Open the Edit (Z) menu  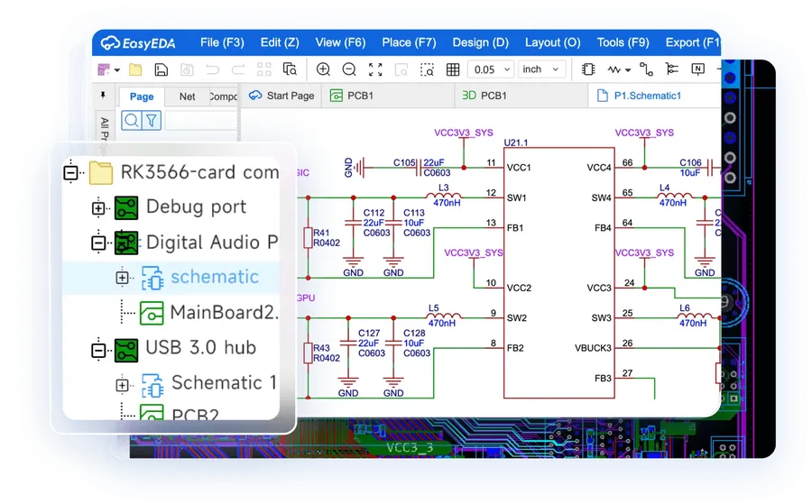(280, 42)
